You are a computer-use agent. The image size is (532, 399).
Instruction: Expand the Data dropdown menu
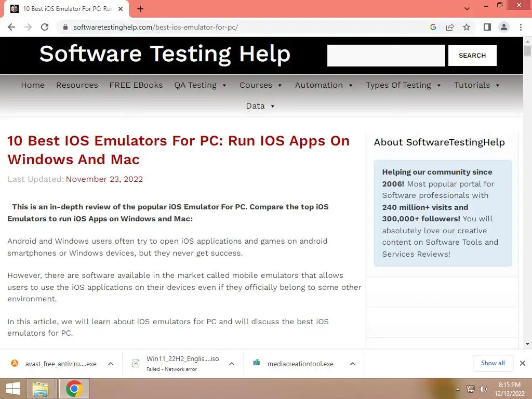[260, 106]
